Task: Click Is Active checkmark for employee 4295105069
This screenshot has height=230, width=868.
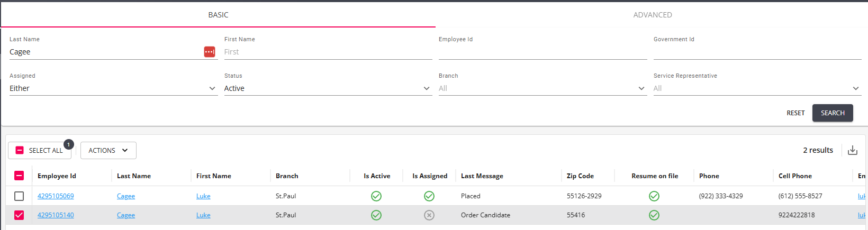Action: pyautogui.click(x=376, y=196)
